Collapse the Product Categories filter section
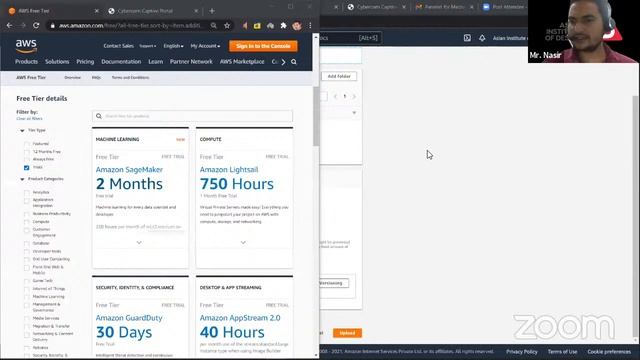This screenshot has height=360, width=640. 22,179
